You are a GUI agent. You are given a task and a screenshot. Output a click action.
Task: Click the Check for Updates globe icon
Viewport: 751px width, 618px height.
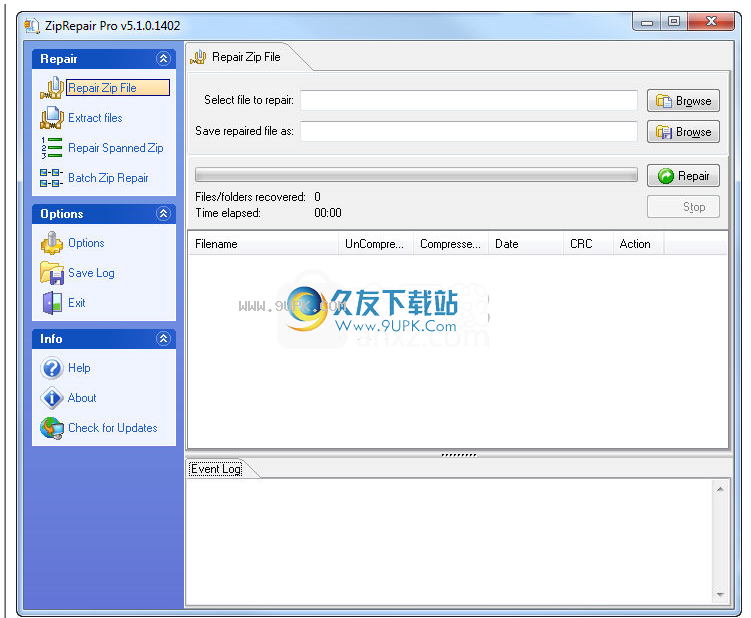click(52, 428)
